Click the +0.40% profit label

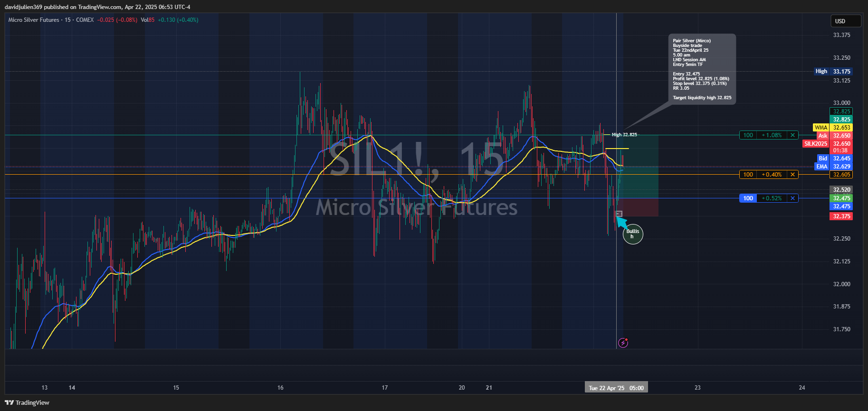(772, 175)
